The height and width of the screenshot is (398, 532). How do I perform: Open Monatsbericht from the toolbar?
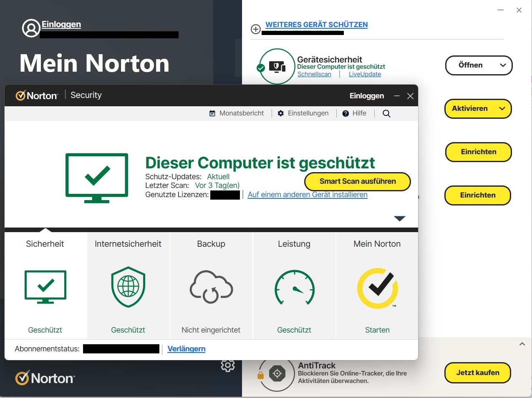point(237,113)
